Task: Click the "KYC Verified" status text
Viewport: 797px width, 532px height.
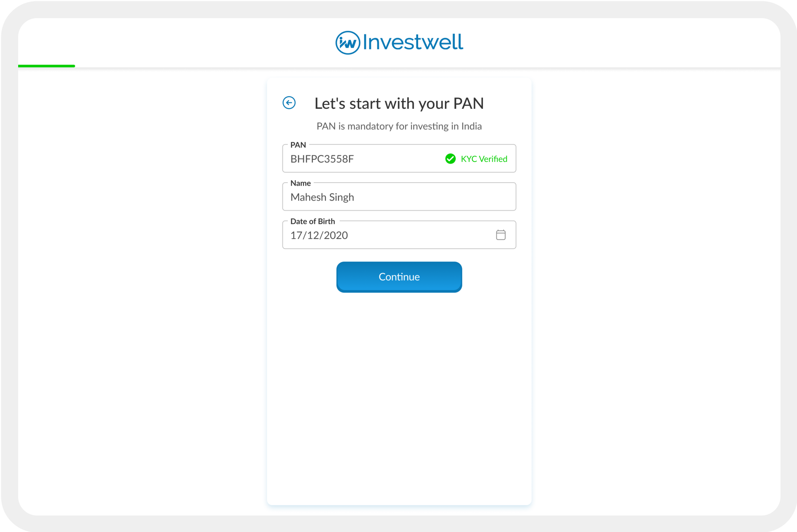Action: [x=484, y=159]
